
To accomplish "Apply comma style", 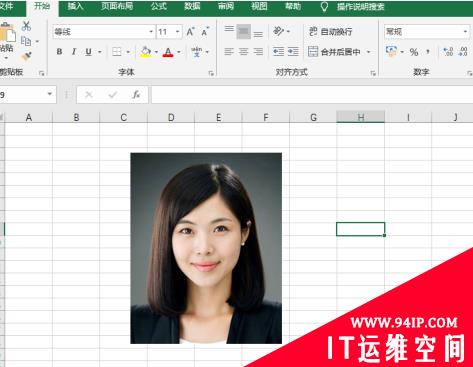I will click(428, 52).
